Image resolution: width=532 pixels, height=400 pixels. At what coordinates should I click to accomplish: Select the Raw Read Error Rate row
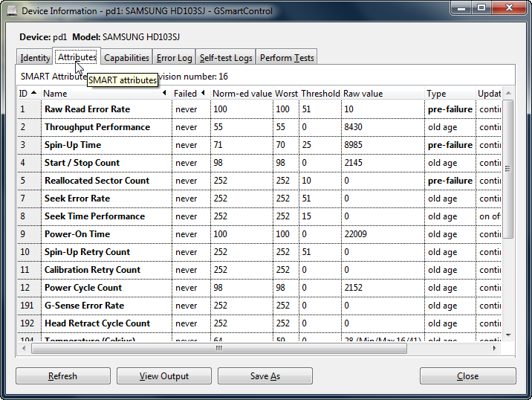point(259,109)
